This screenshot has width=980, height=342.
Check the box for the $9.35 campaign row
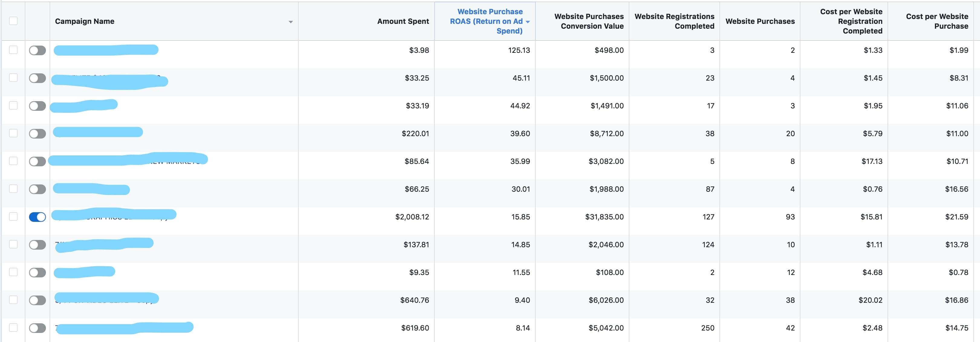point(13,272)
